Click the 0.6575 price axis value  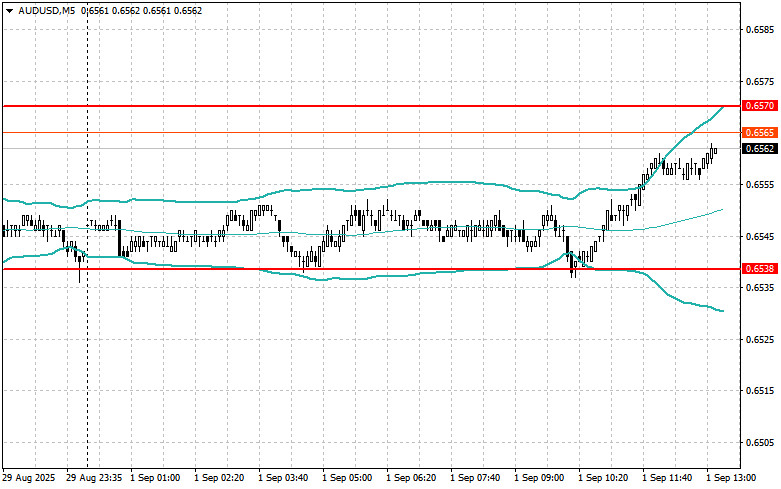[760, 81]
